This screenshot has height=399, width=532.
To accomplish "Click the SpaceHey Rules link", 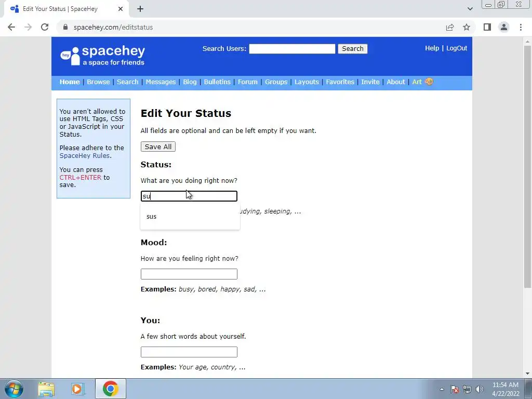I will point(85,155).
